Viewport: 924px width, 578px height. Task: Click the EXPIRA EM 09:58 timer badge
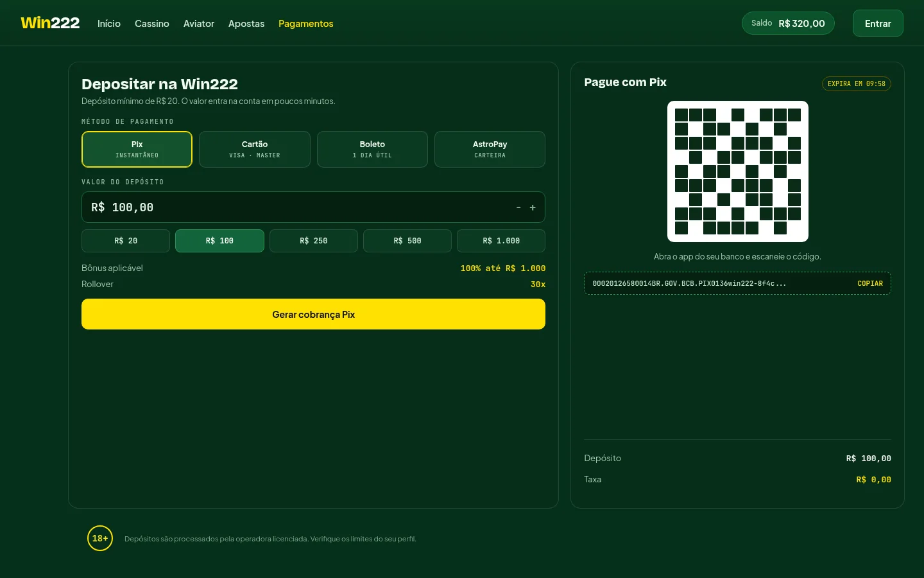[857, 83]
